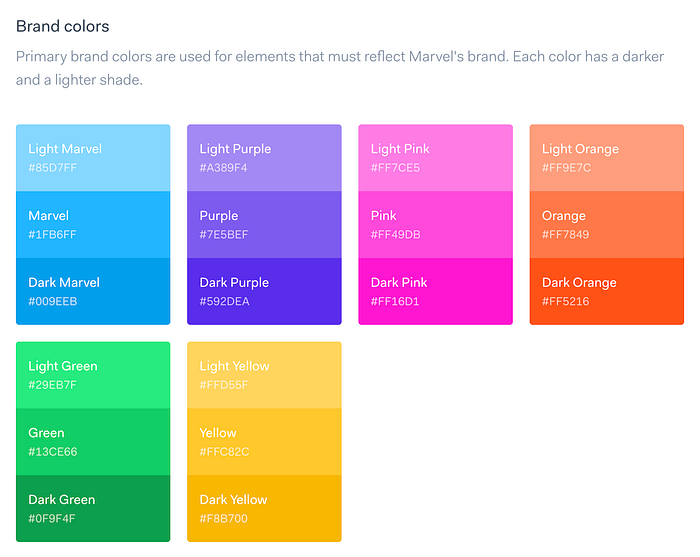
Task: Select the Light Marvel #85D7FF swatch
Action: pos(93,158)
